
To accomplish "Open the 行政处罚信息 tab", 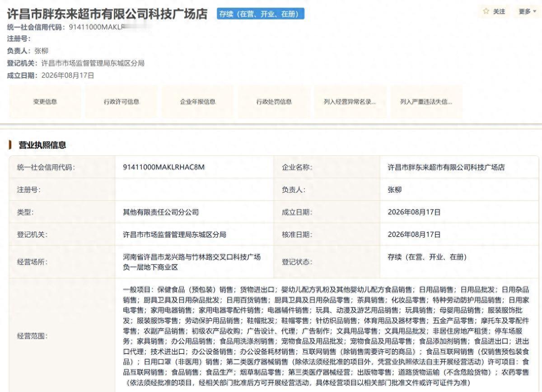I will tap(274, 102).
